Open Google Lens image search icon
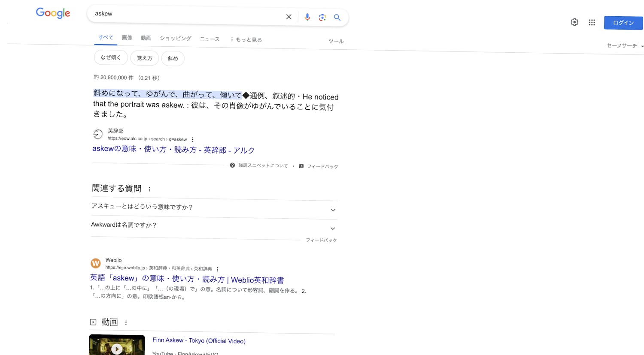Screen dimensions: 644x355 pos(322,18)
